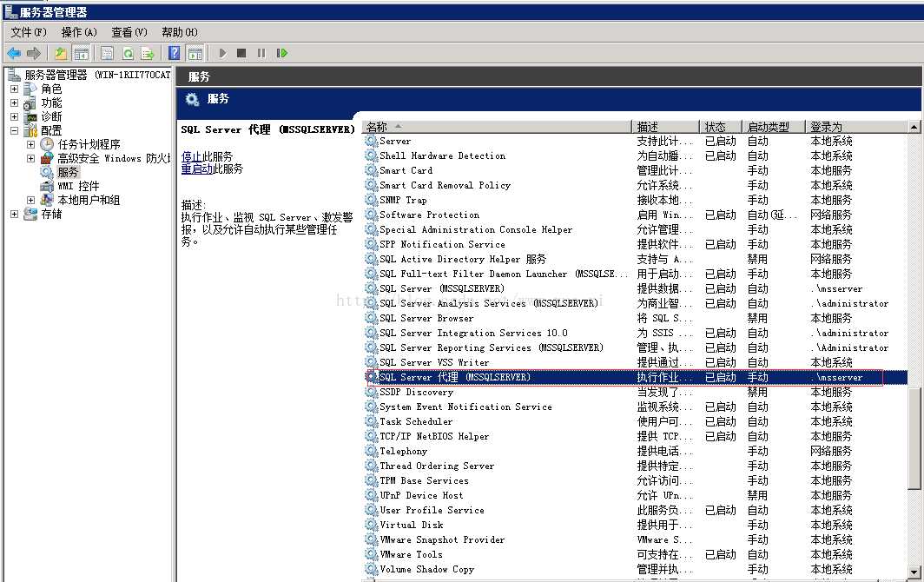Sort by the 状态 column header

pyautogui.click(x=720, y=127)
